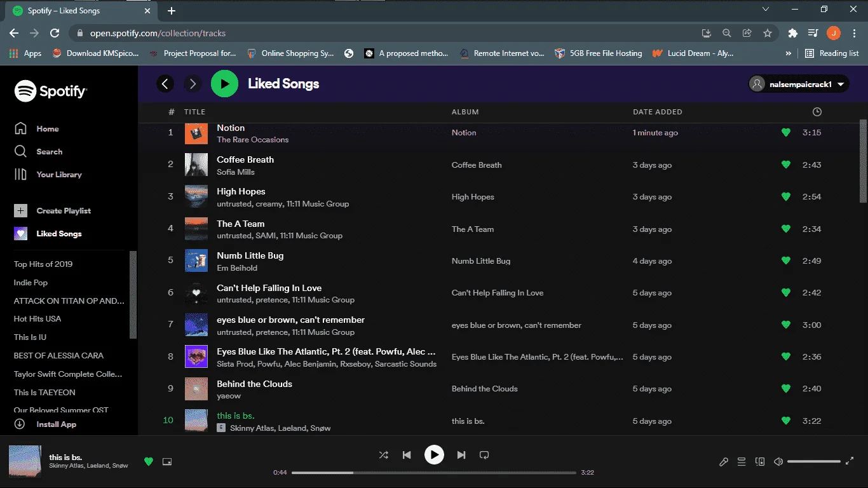Click the Spotify logo in sidebar

(51, 91)
